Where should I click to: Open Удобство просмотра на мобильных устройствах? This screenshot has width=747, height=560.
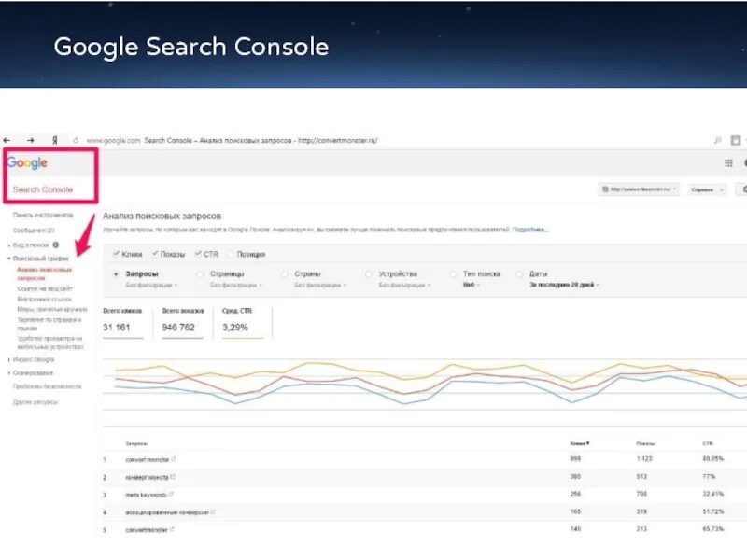[50, 343]
